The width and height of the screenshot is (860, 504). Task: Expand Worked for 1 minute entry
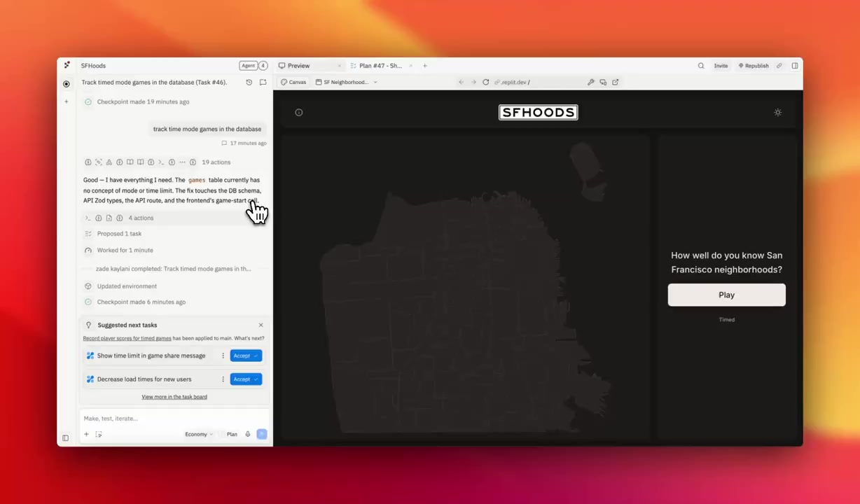[118, 250]
